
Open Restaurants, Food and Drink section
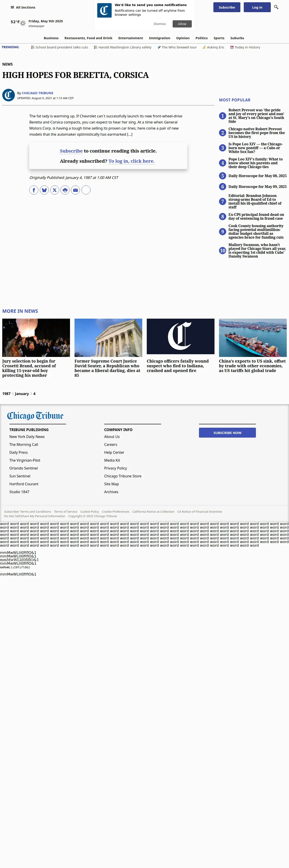(x=88, y=38)
